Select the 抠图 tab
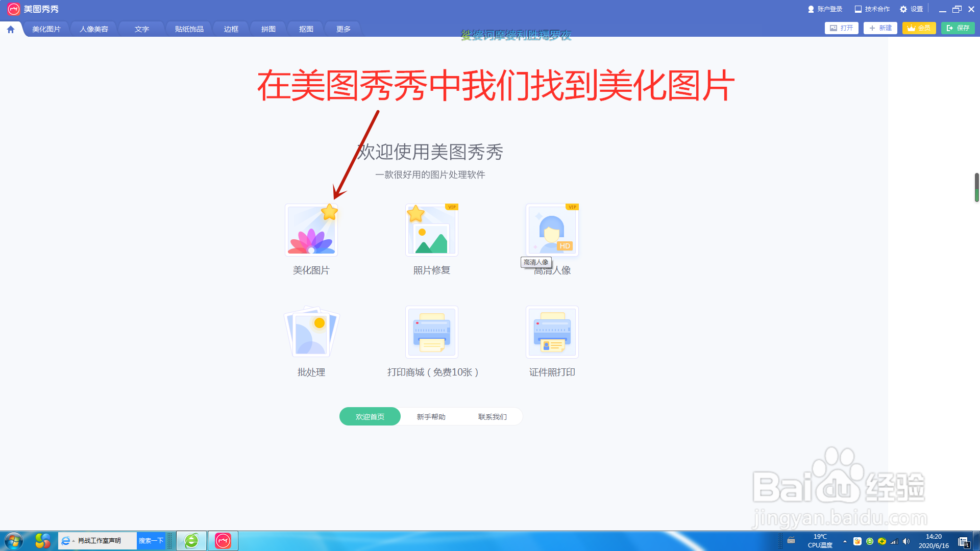 306,29
